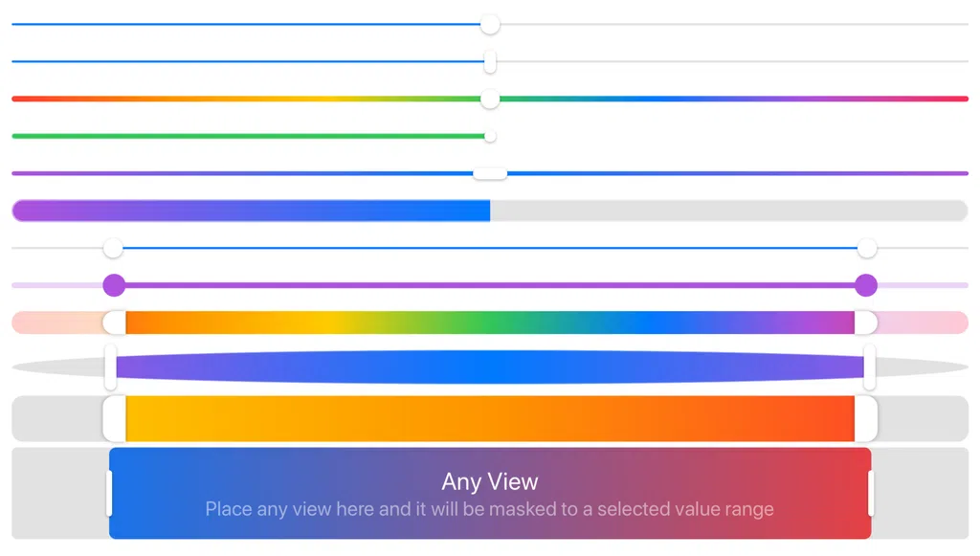Click the left handle of the rainbow range bar
The height and width of the screenshot is (556, 980).
pyautogui.click(x=115, y=322)
